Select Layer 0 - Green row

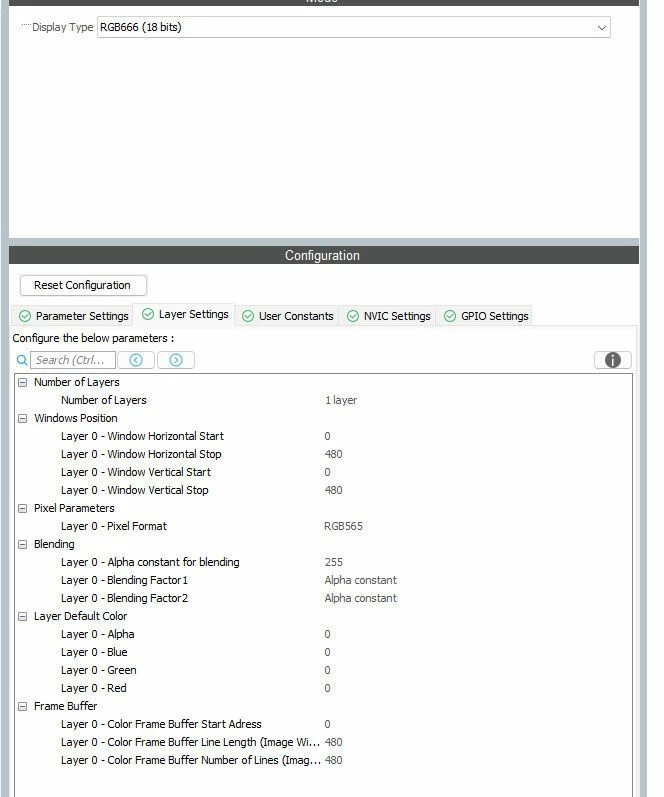(323, 670)
